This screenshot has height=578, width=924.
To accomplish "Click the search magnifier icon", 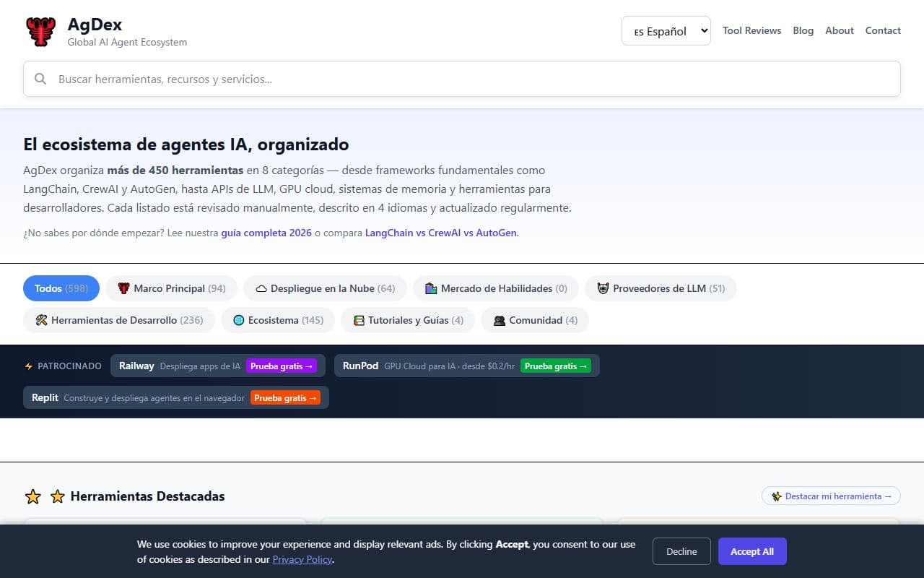I will click(40, 79).
